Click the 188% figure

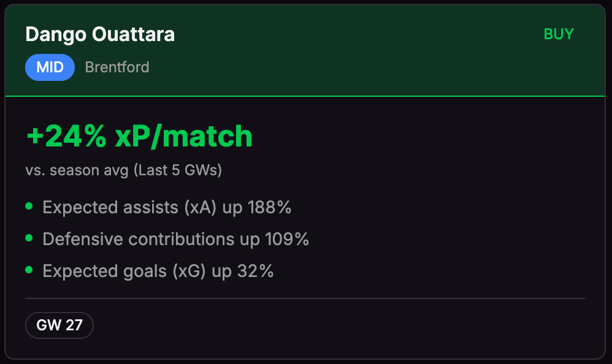[269, 208]
